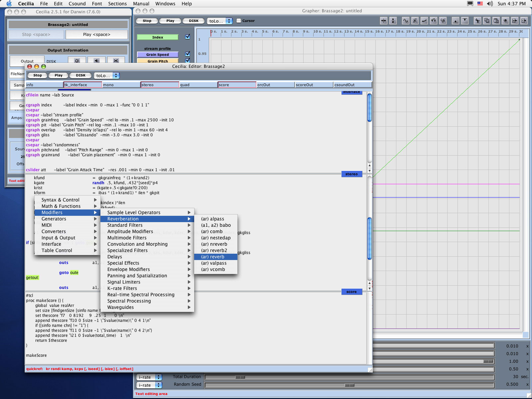This screenshot has height=399, width=532.
Task: Switch to the orcOut section tab
Action: click(275, 85)
